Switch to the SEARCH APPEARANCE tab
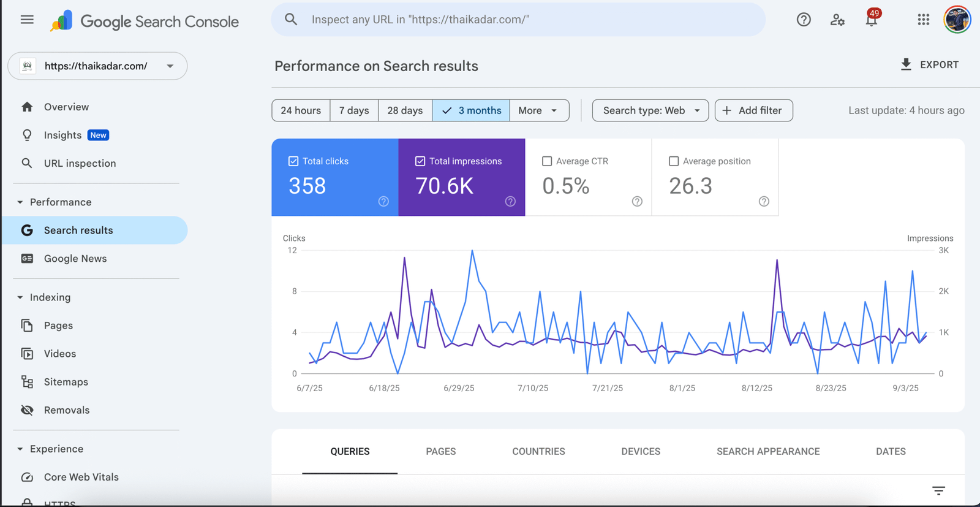The height and width of the screenshot is (507, 980). point(768,451)
